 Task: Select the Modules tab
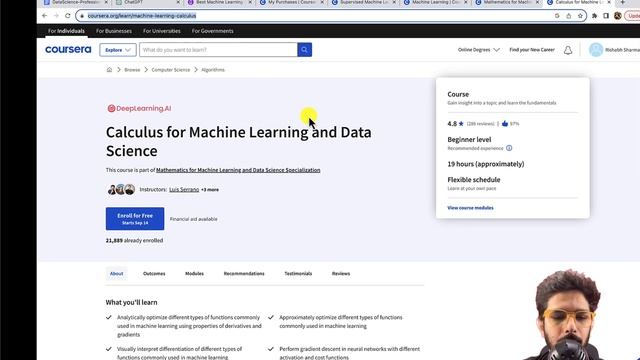point(194,273)
